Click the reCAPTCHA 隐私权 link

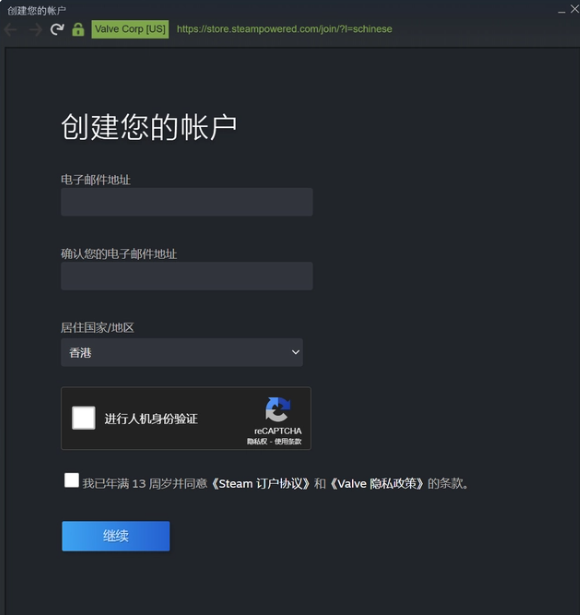[x=257, y=442]
